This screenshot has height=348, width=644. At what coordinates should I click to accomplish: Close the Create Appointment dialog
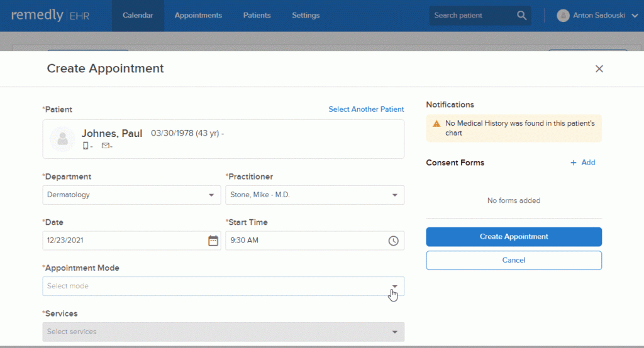599,69
